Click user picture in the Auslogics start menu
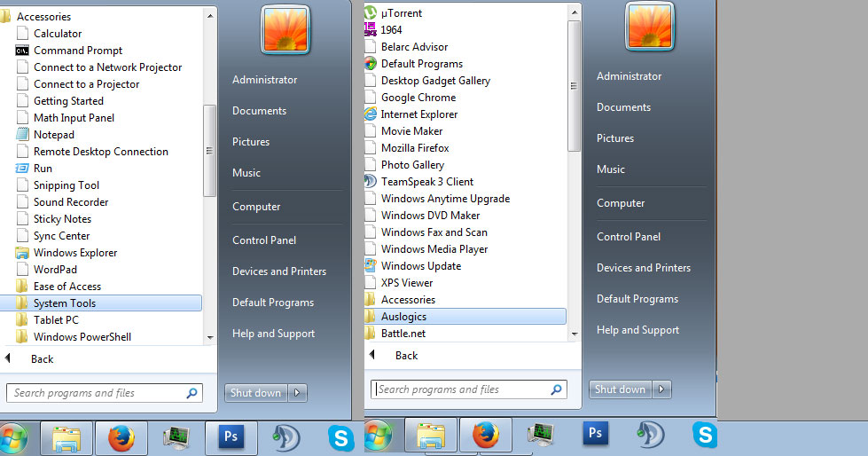868x456 pixels. click(650, 27)
